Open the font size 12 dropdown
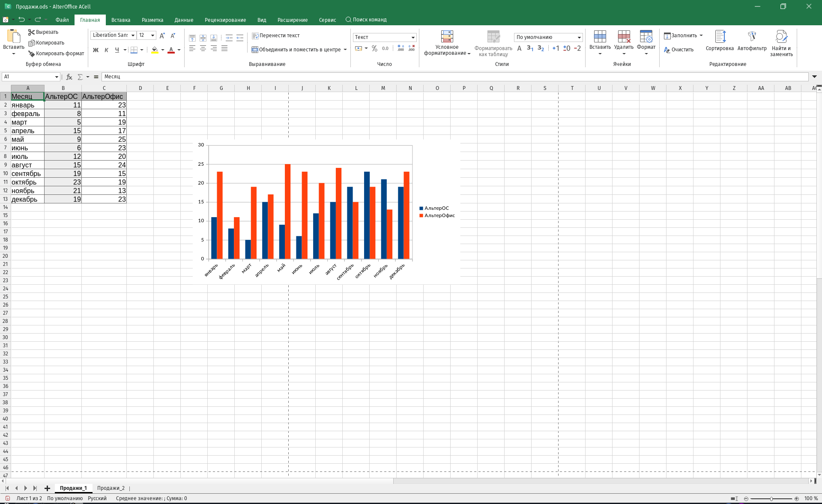The height and width of the screenshot is (504, 822). [152, 36]
